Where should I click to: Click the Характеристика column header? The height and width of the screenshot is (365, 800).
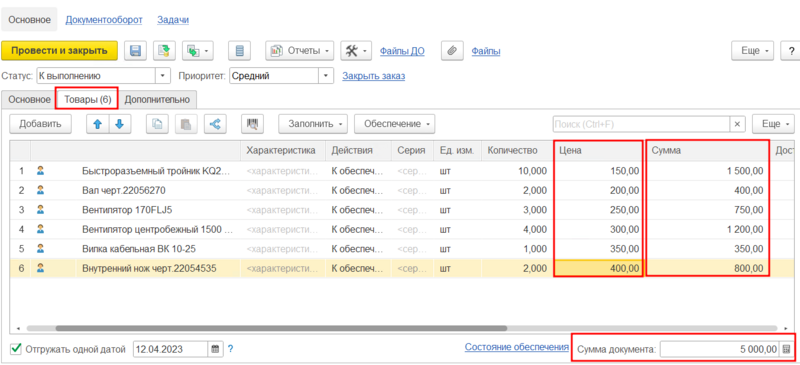click(283, 151)
